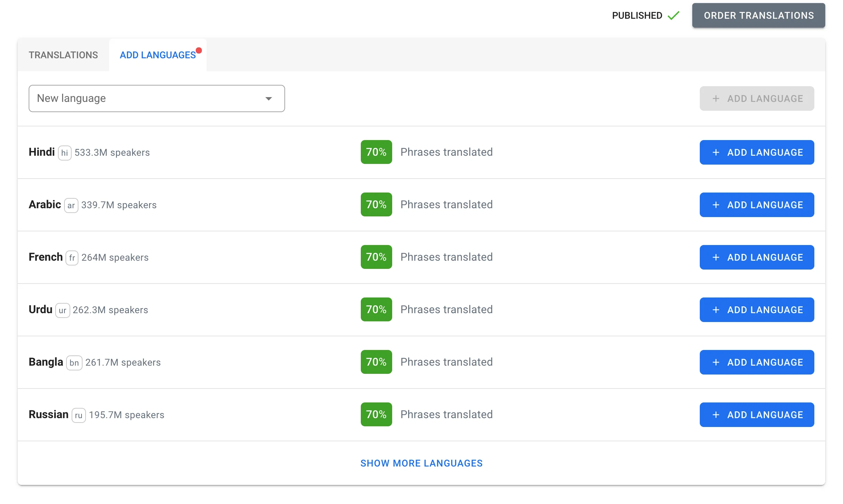Click the plus icon in Arabic's Add Language button
Viewport: 843px width, 504px height.
[716, 205]
